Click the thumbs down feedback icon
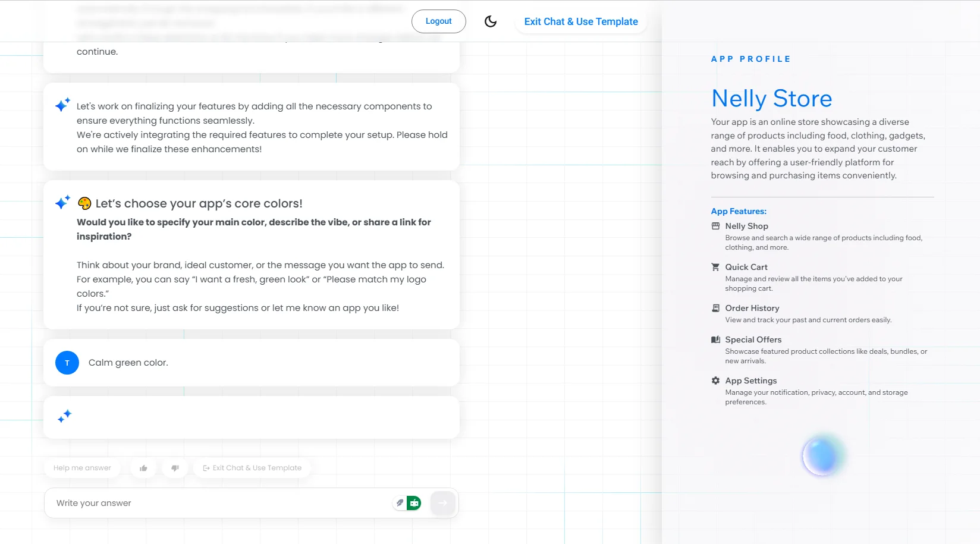 point(175,468)
